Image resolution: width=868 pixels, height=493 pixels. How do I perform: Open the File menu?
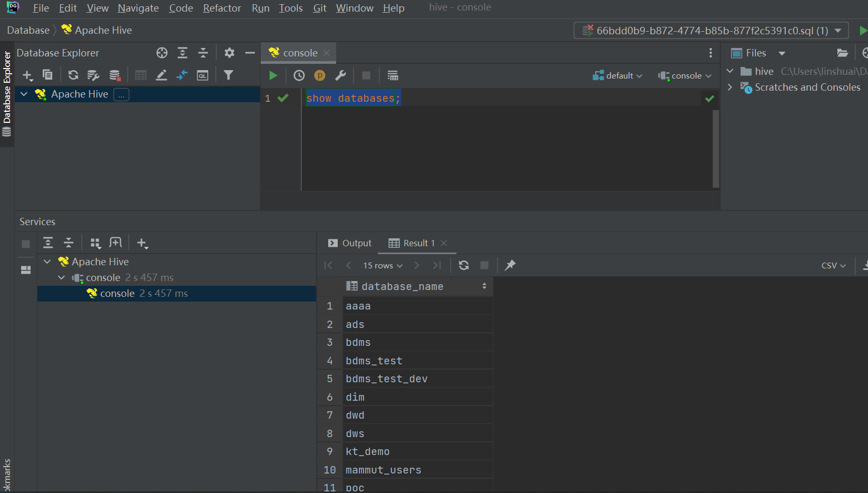(41, 8)
